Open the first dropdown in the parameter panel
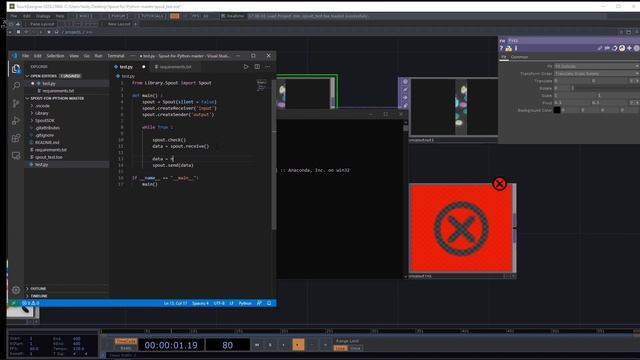Viewport: 640px width, 360px height. coord(597,66)
